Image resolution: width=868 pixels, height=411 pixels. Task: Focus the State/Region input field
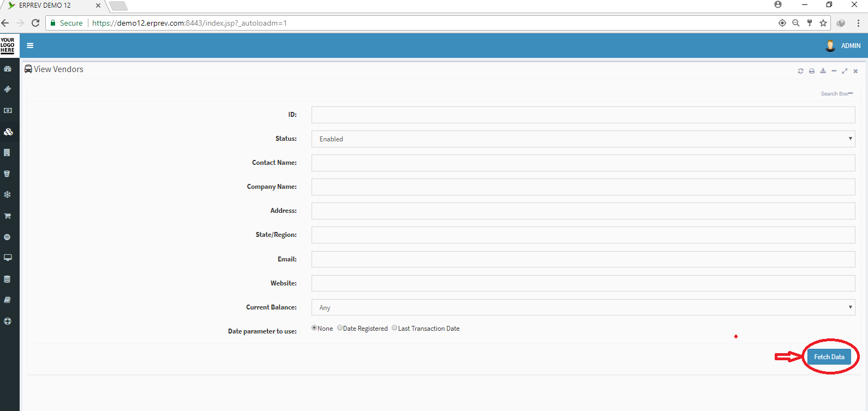(583, 235)
